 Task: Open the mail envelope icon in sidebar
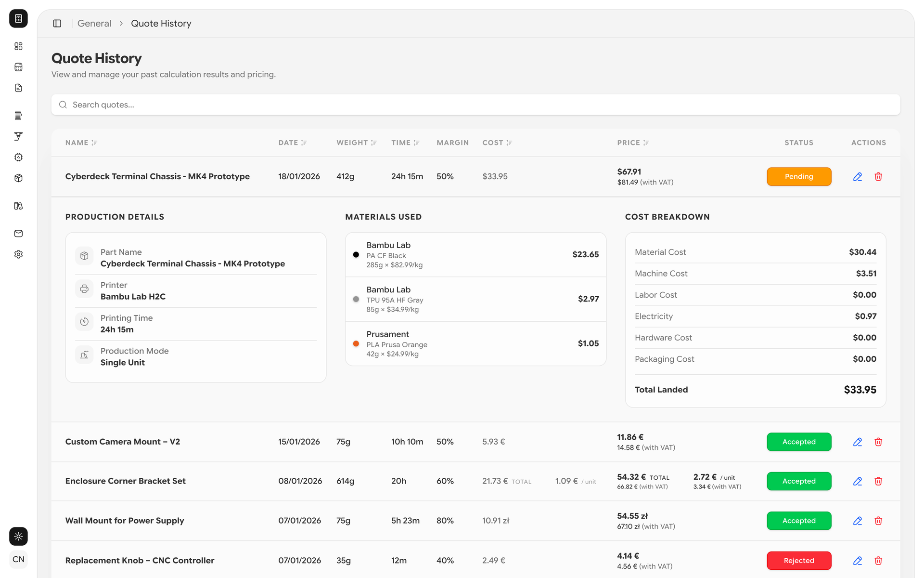(18, 234)
